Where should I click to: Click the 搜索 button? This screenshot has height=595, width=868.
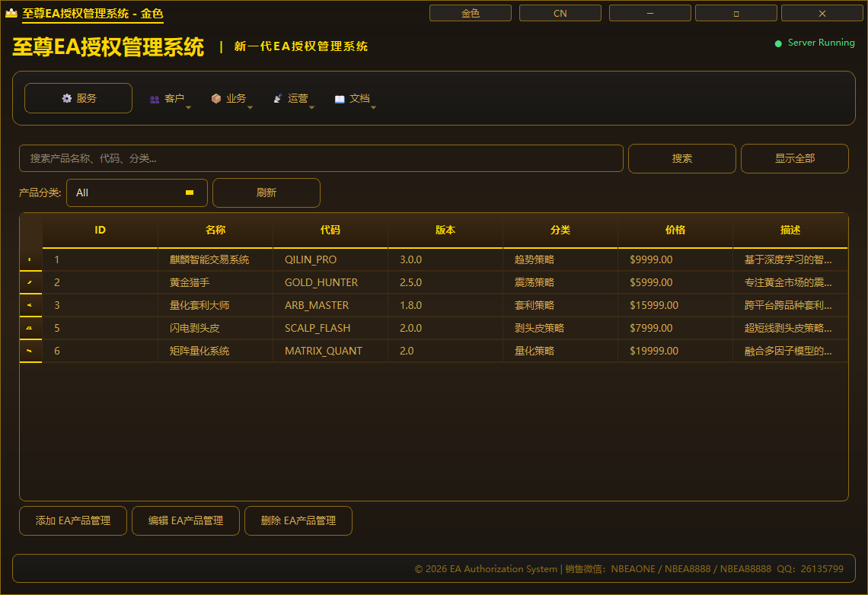pyautogui.click(x=682, y=159)
